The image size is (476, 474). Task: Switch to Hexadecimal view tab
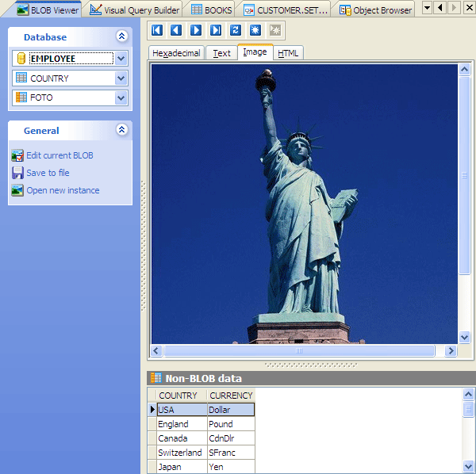point(176,53)
